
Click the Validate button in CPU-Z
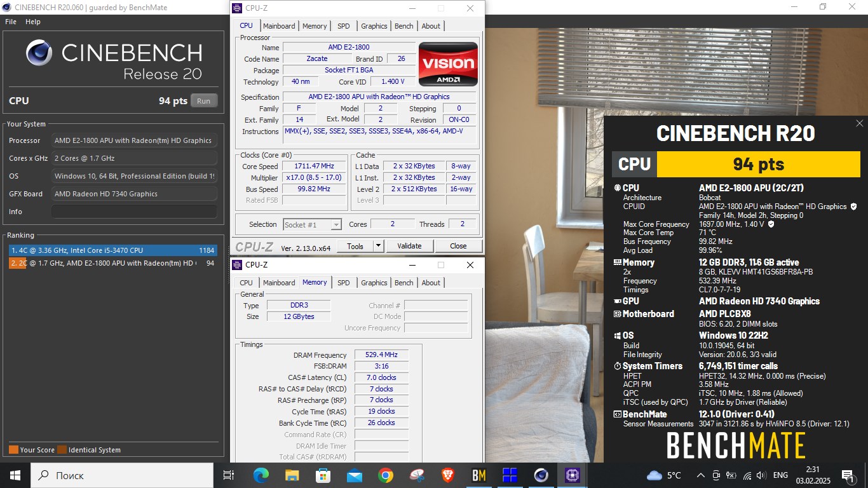point(409,246)
